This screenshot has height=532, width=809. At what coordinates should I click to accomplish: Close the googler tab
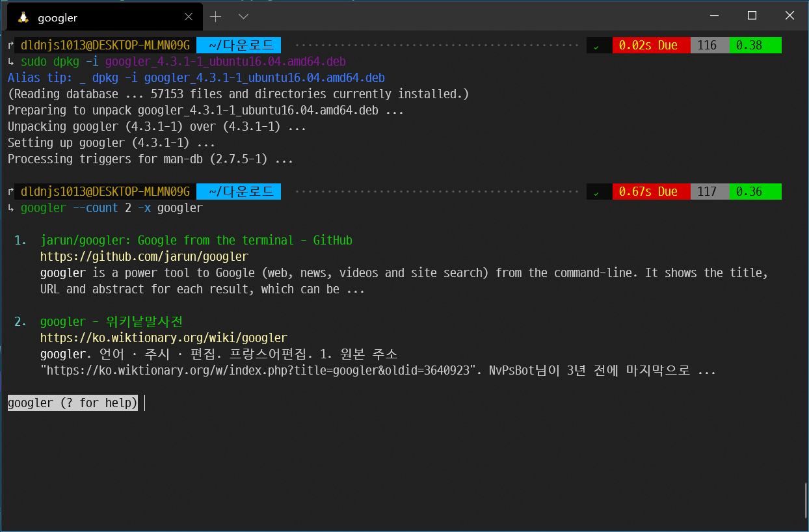click(x=189, y=17)
